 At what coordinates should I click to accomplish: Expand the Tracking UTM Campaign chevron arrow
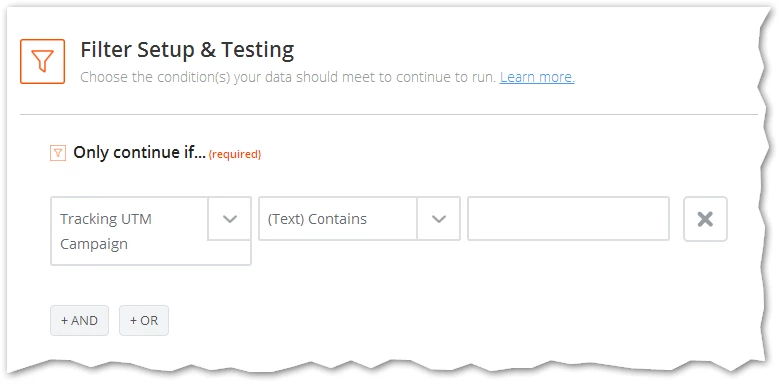(229, 218)
